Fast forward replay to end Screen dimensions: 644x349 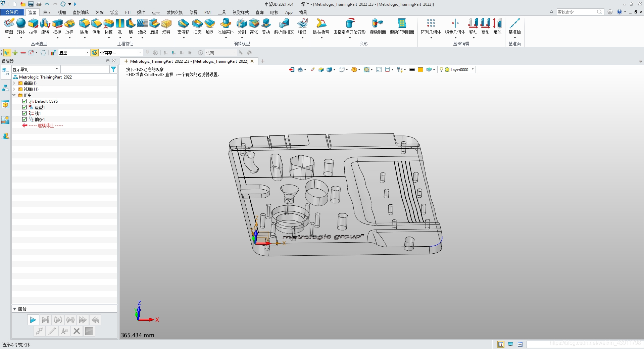(83, 320)
